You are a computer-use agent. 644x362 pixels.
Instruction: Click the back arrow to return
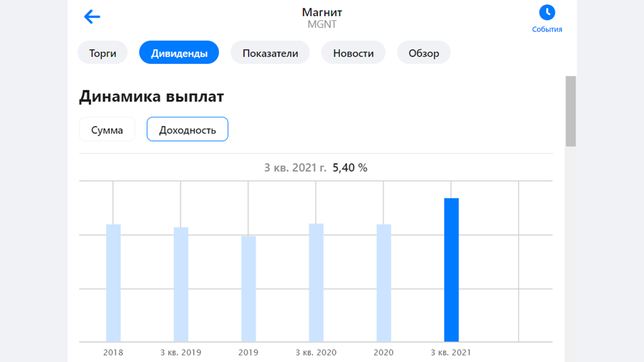point(92,16)
